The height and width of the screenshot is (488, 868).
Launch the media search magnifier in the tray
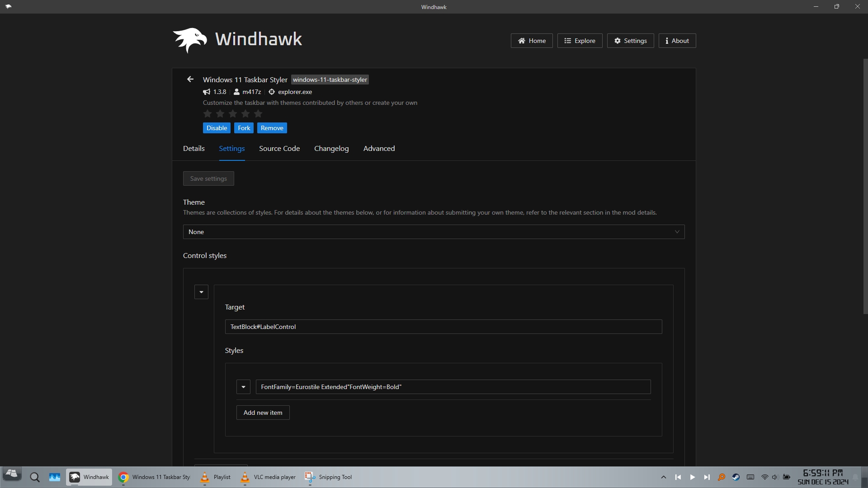722,477
